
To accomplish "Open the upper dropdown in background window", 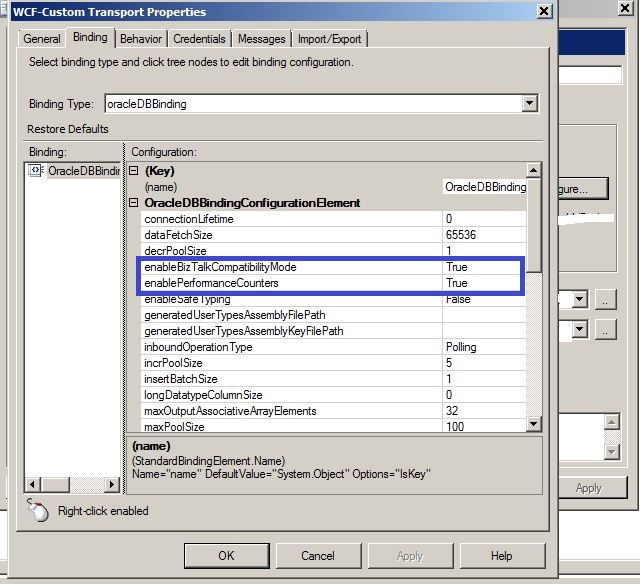I will pos(579,300).
